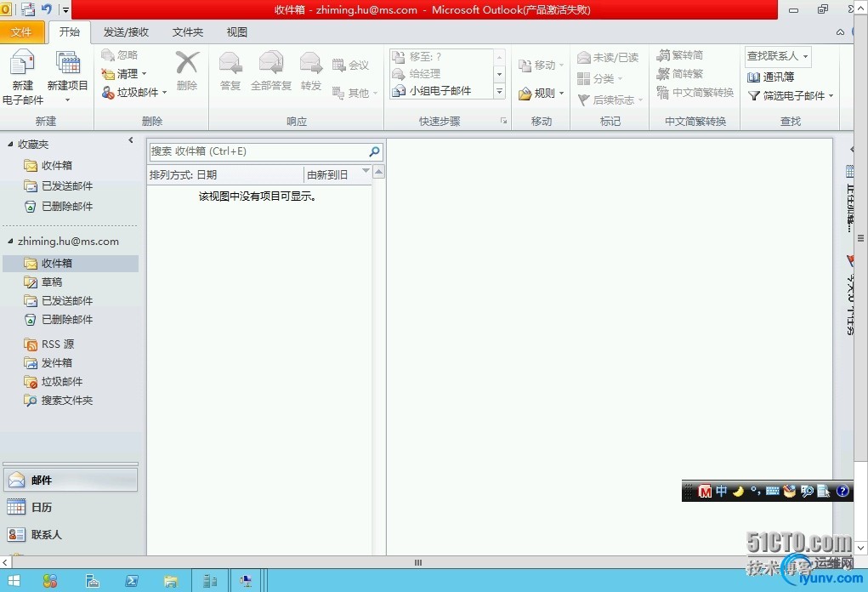
Task: Switch to the View (视图) tab
Action: tap(237, 32)
